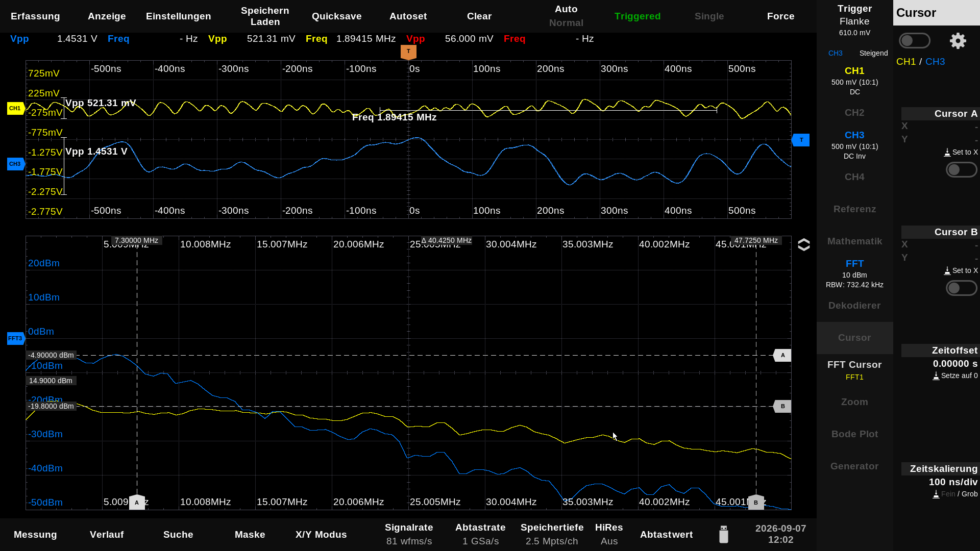Select the cursor B frequency marker at bottom

click(756, 502)
